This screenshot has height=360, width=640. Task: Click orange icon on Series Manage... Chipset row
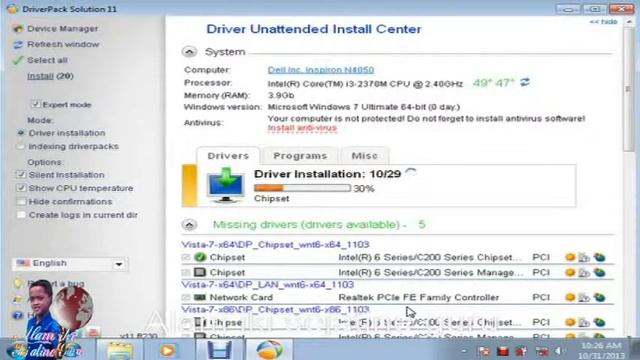coord(570,272)
